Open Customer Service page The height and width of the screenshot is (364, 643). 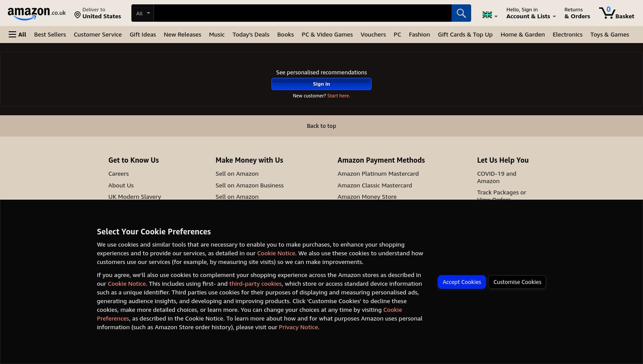97,34
